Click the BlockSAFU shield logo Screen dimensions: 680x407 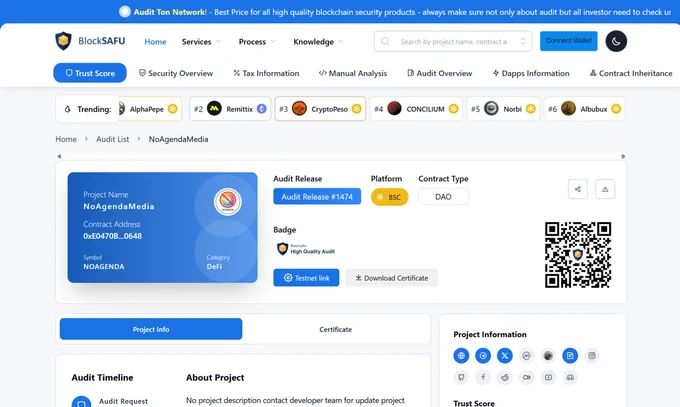[x=63, y=41]
